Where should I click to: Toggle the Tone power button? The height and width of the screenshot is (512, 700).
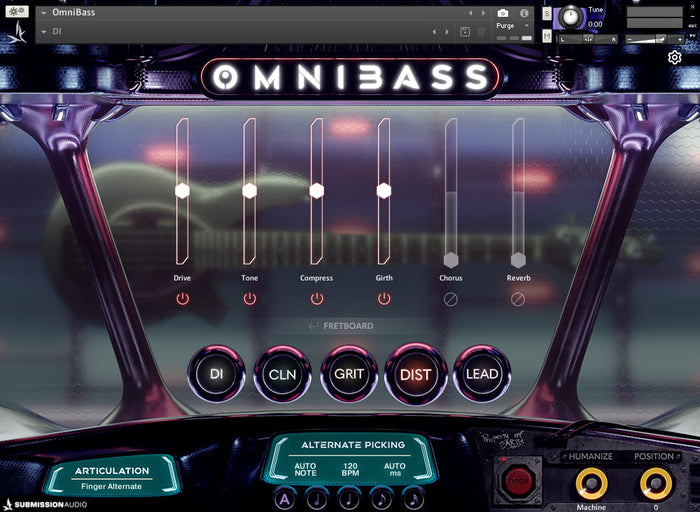250,299
